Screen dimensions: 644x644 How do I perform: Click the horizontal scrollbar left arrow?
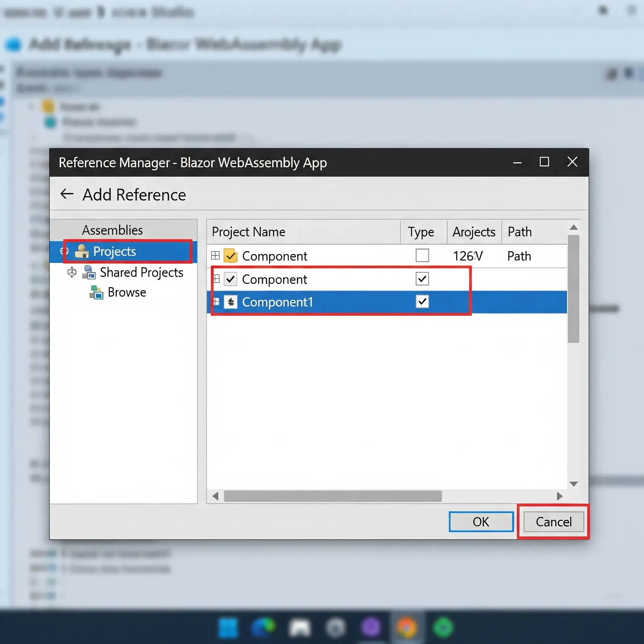[215, 496]
